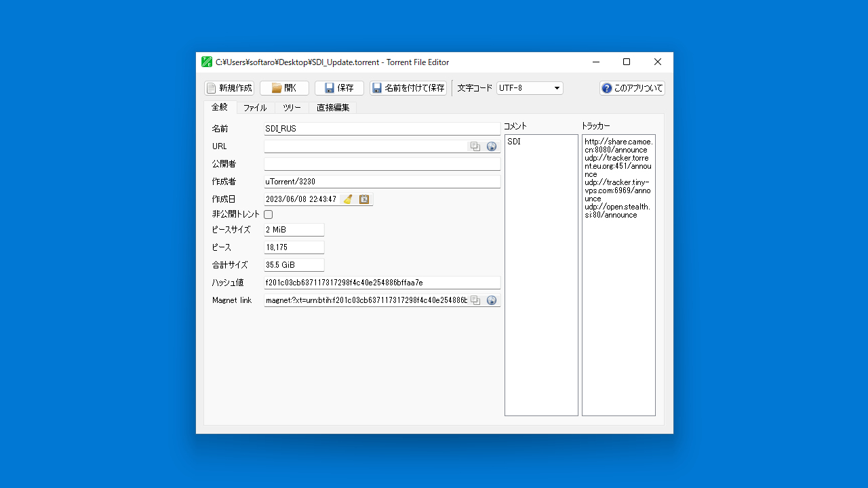The image size is (868, 488).
Task: Choose 名前を付けて保存 (Save As)
Action: pos(408,88)
